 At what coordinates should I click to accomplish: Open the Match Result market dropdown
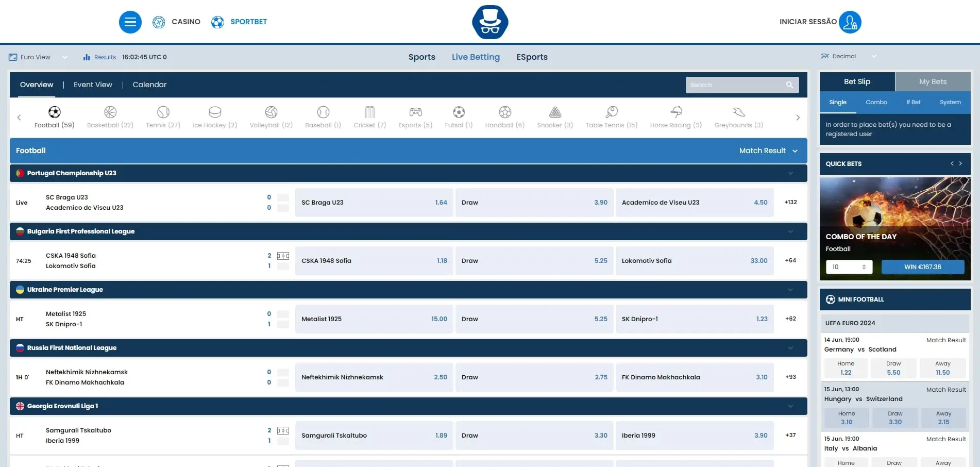tap(768, 151)
